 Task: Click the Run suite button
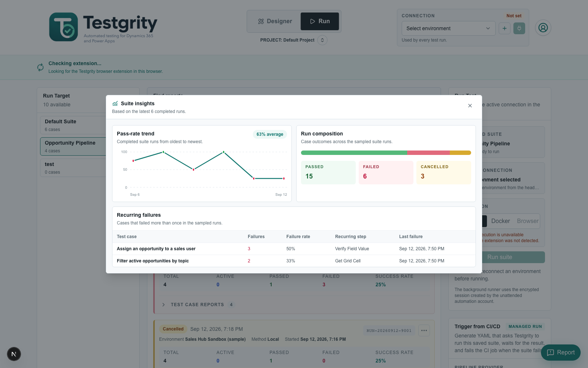point(499,257)
